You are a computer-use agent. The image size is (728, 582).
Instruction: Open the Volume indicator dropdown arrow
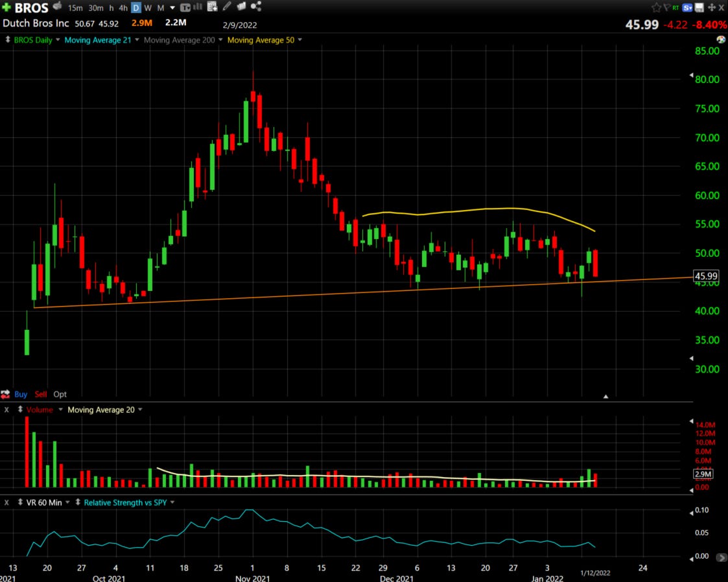tap(60, 410)
